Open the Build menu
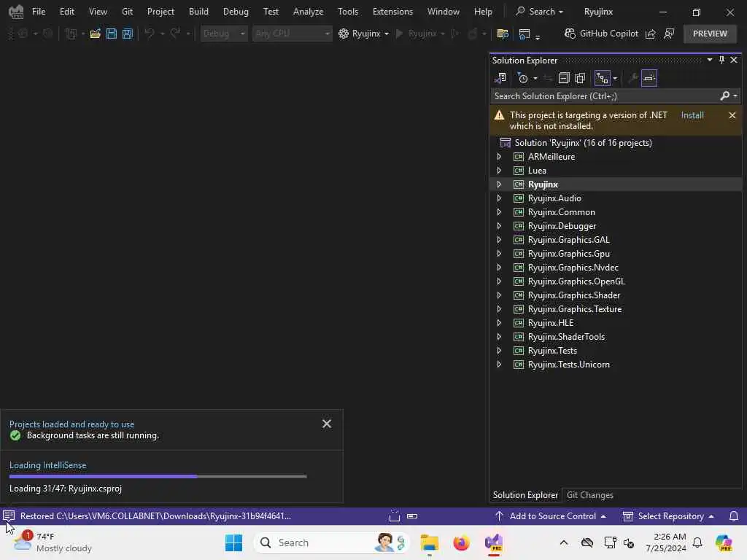 [198, 12]
